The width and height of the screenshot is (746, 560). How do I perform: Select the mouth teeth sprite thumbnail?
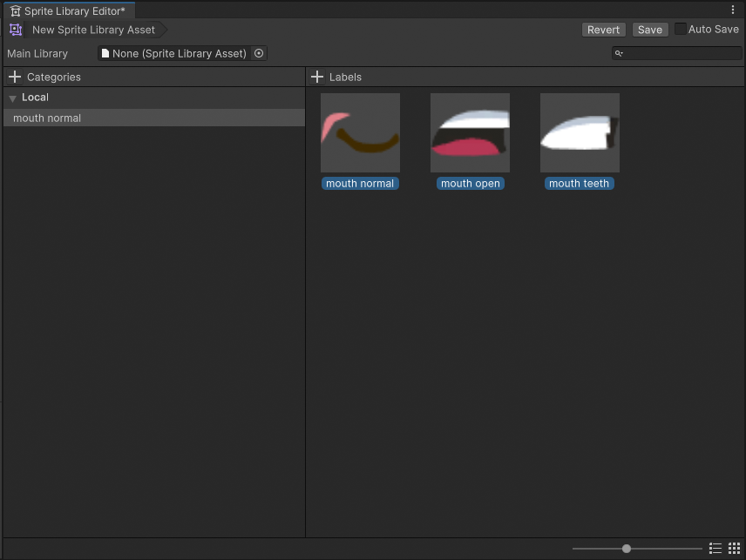point(580,132)
